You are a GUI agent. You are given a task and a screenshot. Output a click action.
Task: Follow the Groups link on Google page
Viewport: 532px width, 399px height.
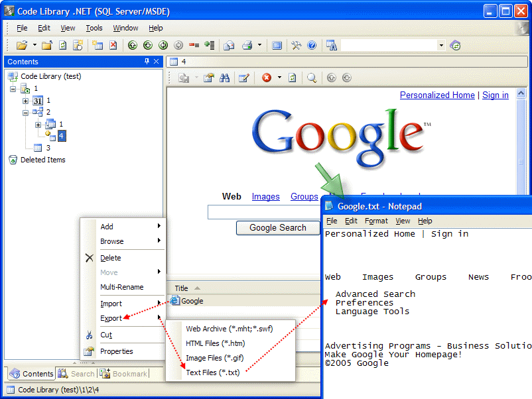[304, 197]
